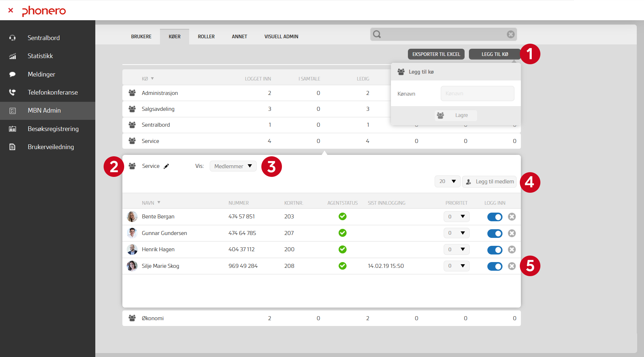
Task: Select the Økonomi queue row
Action: pyautogui.click(x=322, y=318)
